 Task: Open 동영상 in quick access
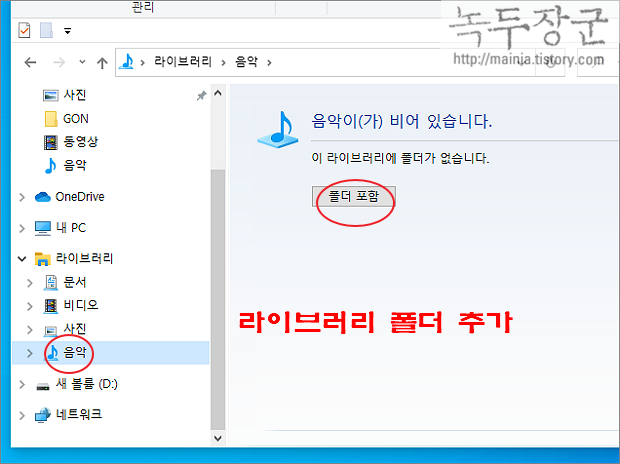click(81, 142)
